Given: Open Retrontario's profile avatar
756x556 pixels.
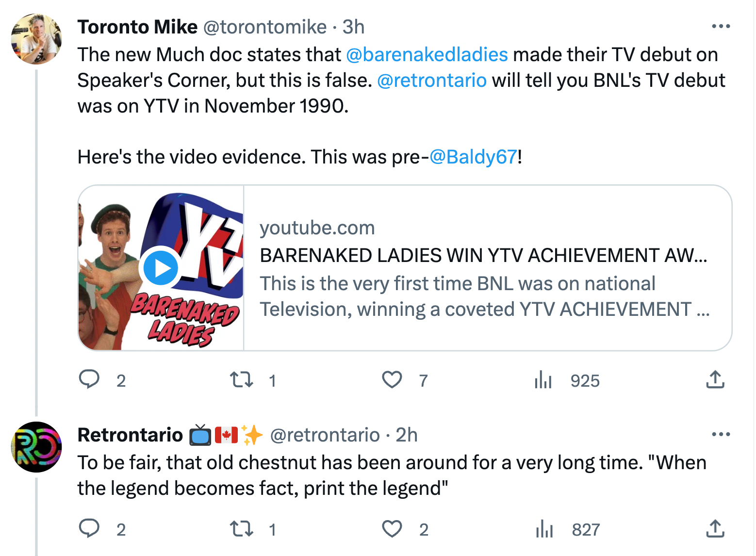Looking at the screenshot, I should click(x=36, y=447).
